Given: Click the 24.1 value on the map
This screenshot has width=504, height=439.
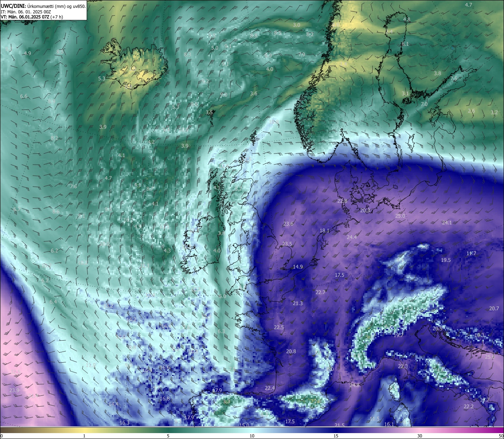Looking at the screenshot, I should click(x=447, y=222).
